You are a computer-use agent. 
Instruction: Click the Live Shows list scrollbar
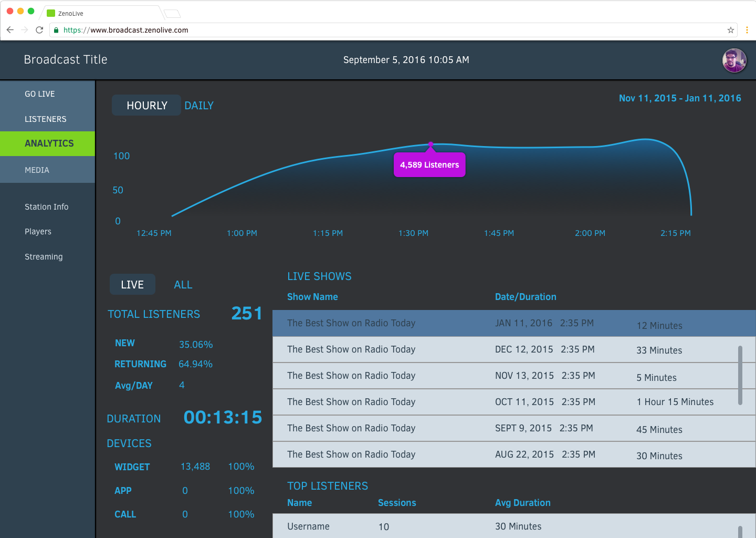(740, 375)
